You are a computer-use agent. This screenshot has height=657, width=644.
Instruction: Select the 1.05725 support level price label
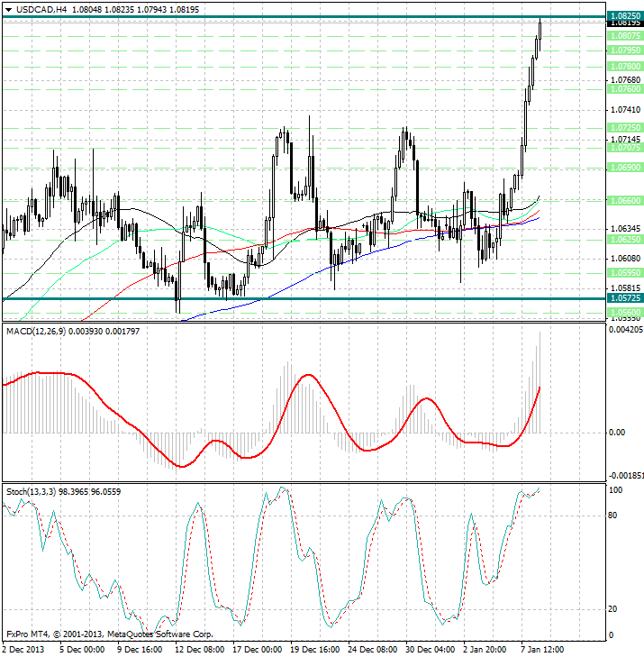tap(624, 297)
